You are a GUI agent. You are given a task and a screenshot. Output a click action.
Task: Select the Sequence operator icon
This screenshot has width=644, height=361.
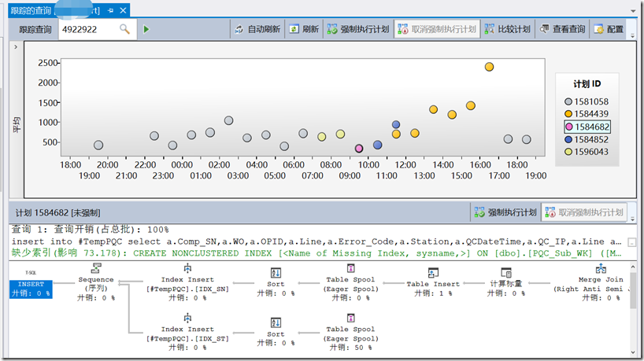coord(96,268)
